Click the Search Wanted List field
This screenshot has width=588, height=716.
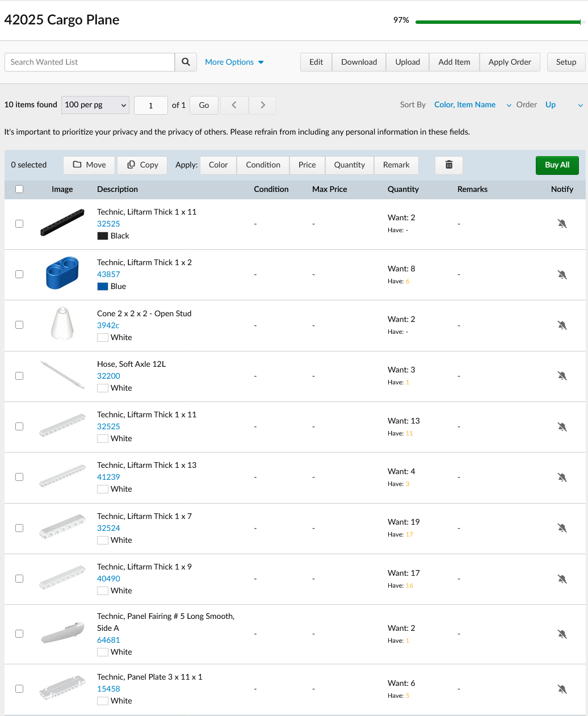[x=90, y=62]
